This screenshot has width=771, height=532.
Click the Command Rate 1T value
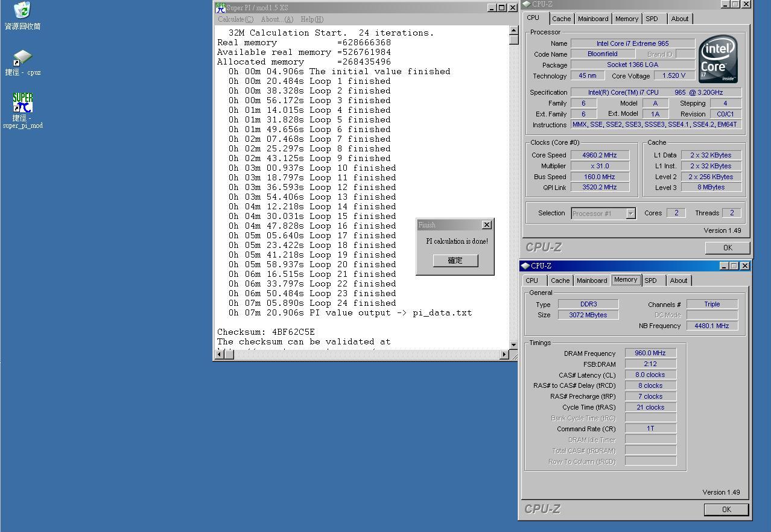650,429
